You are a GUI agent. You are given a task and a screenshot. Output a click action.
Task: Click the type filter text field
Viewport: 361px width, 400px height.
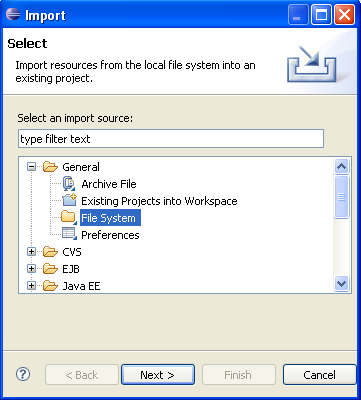171,139
